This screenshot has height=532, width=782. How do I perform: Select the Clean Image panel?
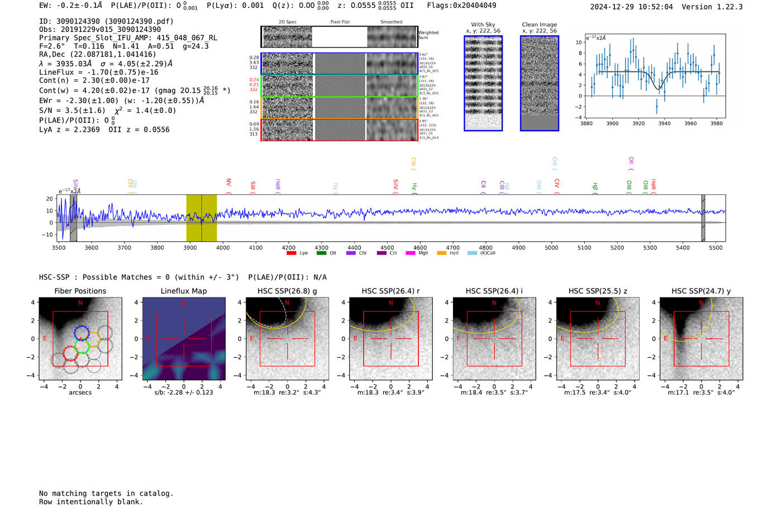point(540,83)
